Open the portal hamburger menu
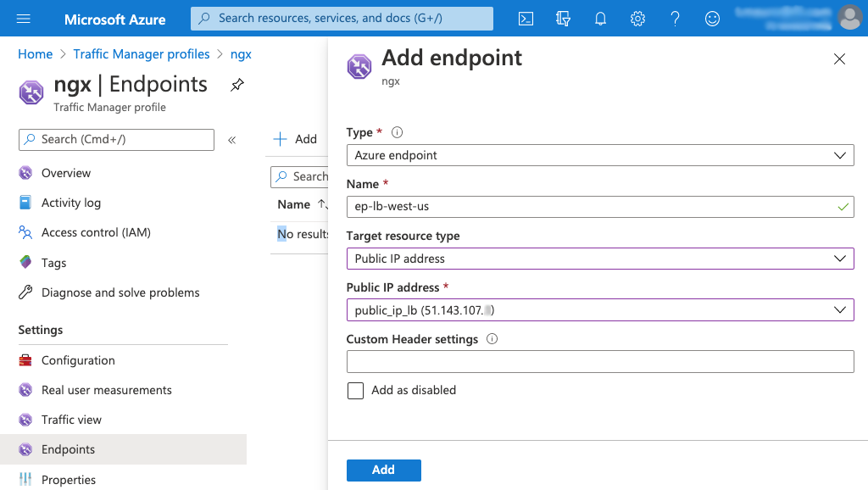The width and height of the screenshot is (868, 490). [x=23, y=19]
